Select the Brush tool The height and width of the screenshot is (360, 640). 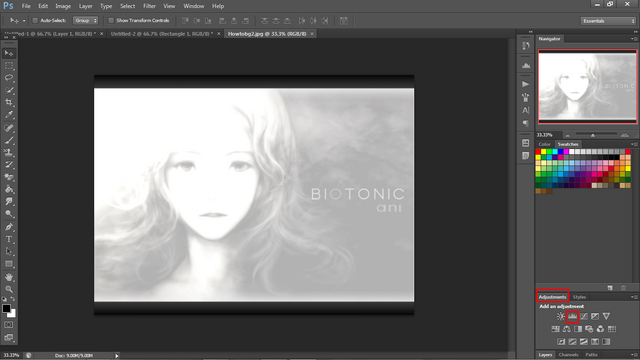pos(9,140)
